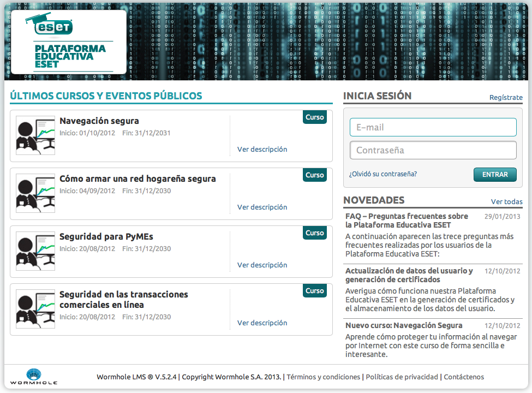The width and height of the screenshot is (532, 393).
Task: Open the Regístrate link
Action: pyautogui.click(x=506, y=97)
